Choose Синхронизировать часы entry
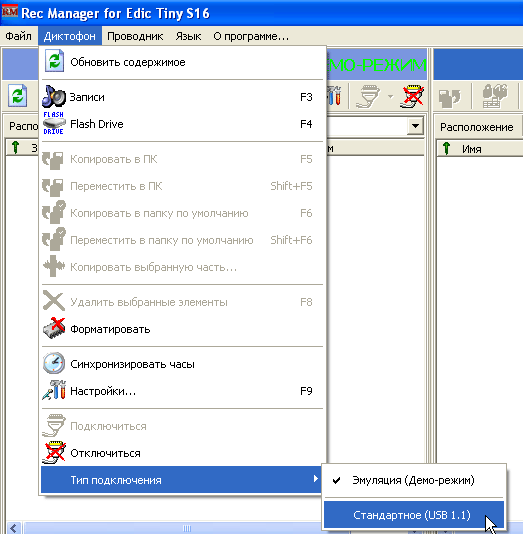 [182, 364]
